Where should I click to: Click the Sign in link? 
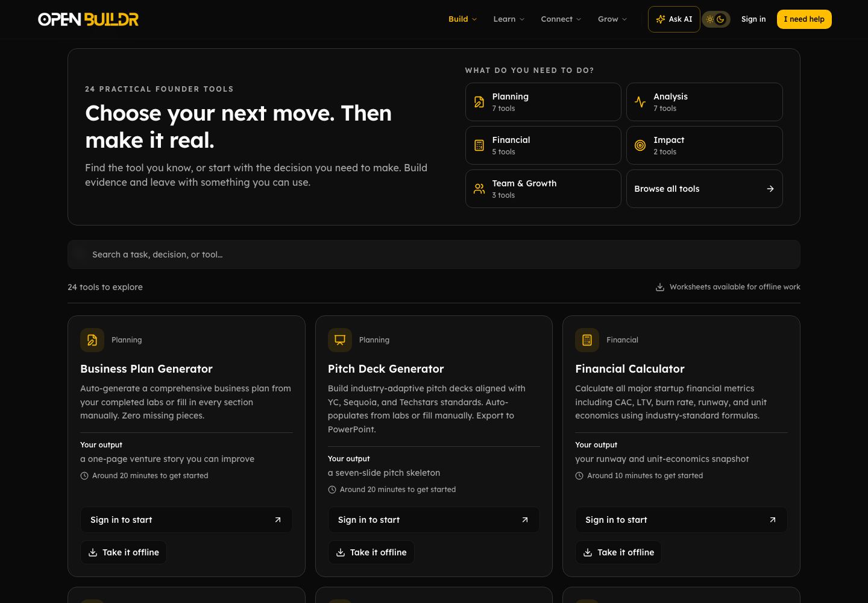(753, 19)
